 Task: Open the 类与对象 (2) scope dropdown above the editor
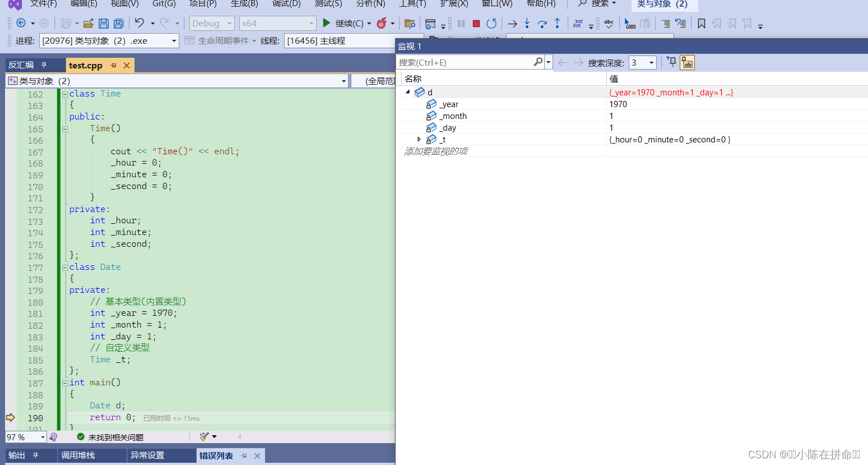point(177,81)
